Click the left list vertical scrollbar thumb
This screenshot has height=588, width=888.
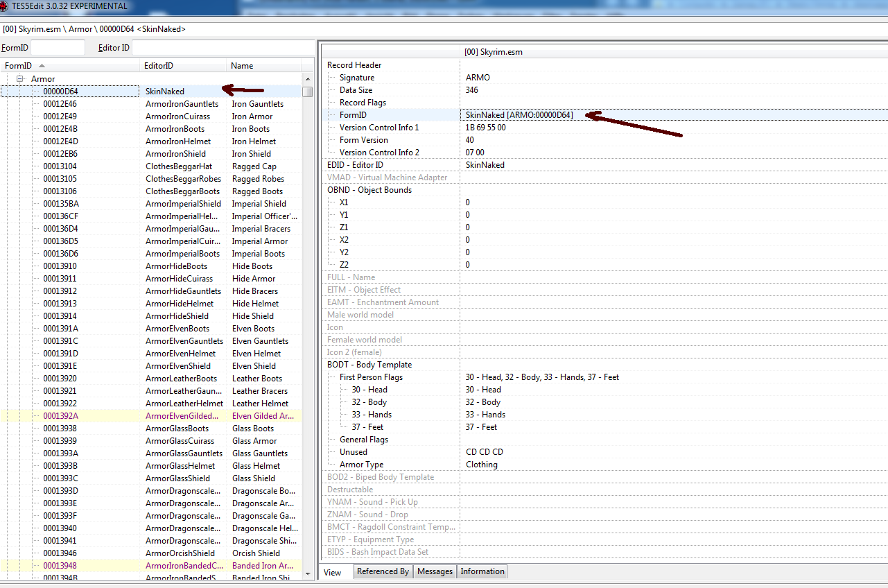(x=308, y=92)
